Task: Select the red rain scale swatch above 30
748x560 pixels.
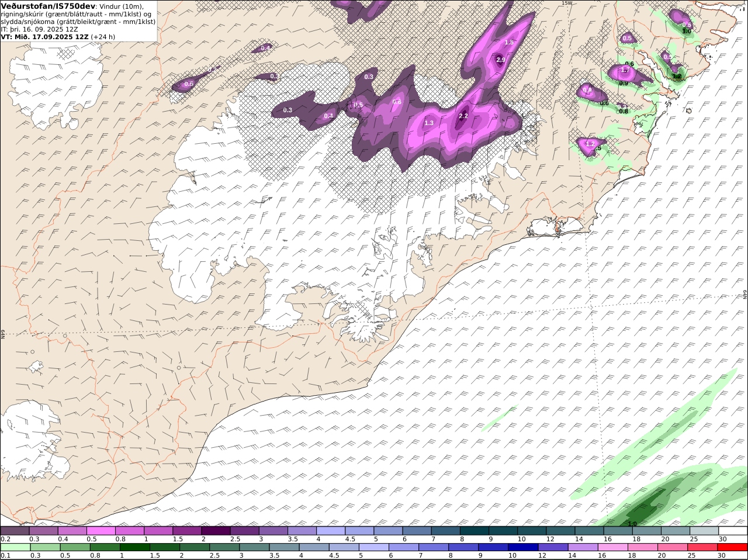Action: pyautogui.click(x=733, y=547)
